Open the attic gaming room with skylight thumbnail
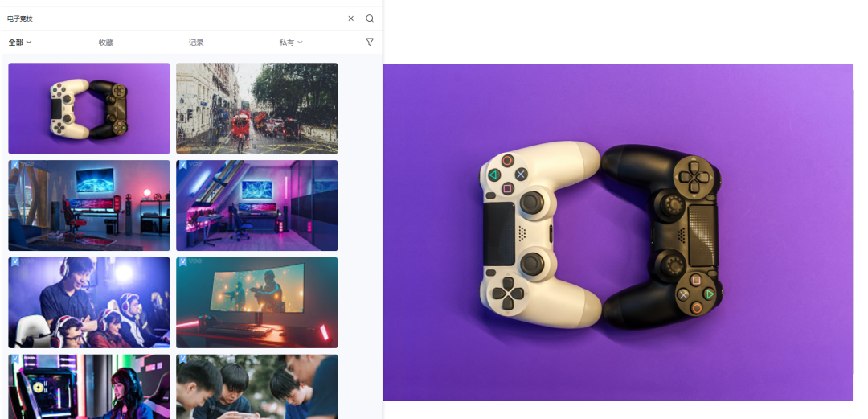The width and height of the screenshot is (868, 419). [256, 206]
